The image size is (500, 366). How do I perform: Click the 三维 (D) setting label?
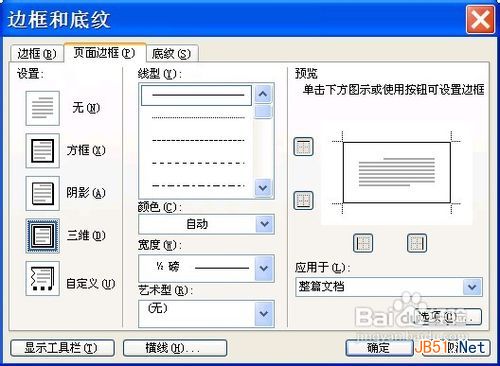point(86,235)
